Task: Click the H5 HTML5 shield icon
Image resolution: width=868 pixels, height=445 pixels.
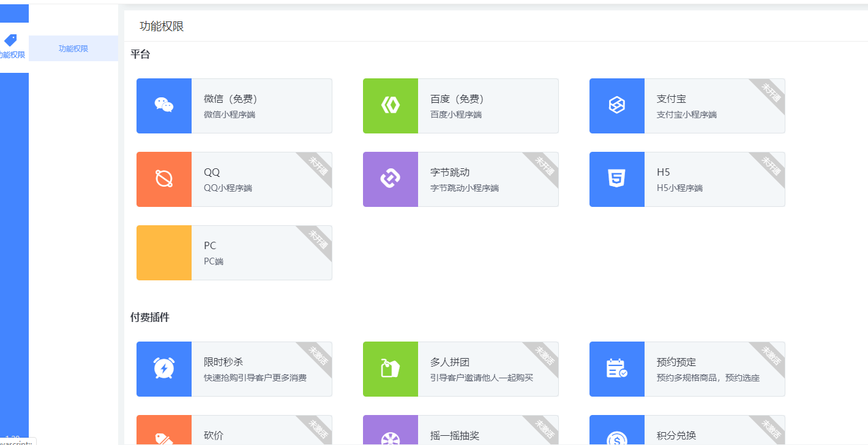Action: (x=616, y=179)
